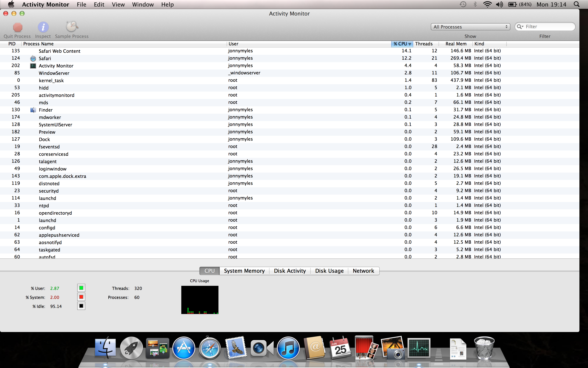Screen dimensions: 588x368
Task: Open the View menu
Action: (118, 4)
